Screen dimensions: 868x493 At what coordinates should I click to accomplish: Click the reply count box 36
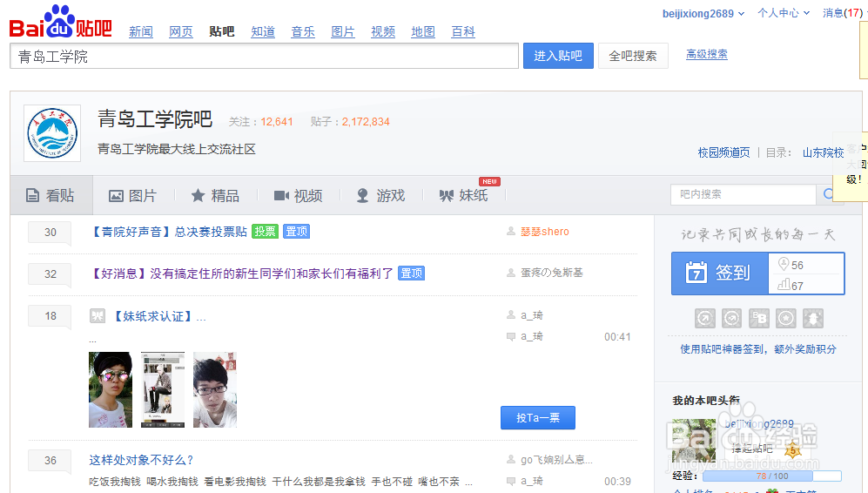coord(50,461)
